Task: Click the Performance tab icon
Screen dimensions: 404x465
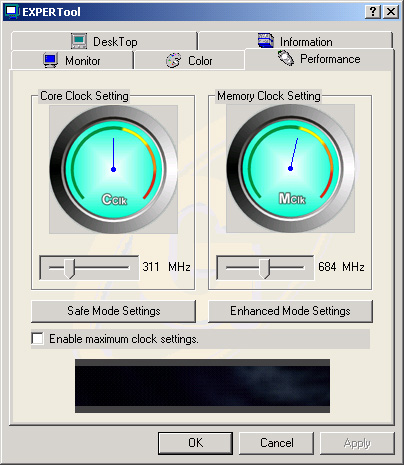Action: 286,58
